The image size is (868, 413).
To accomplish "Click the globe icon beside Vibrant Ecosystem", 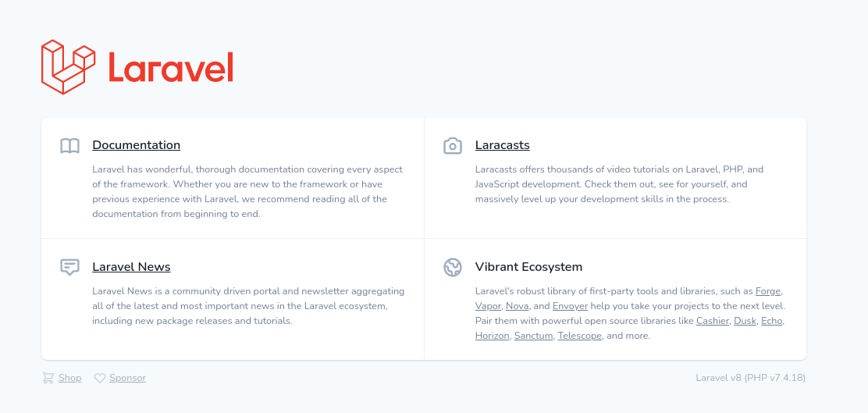I will tap(453, 268).
